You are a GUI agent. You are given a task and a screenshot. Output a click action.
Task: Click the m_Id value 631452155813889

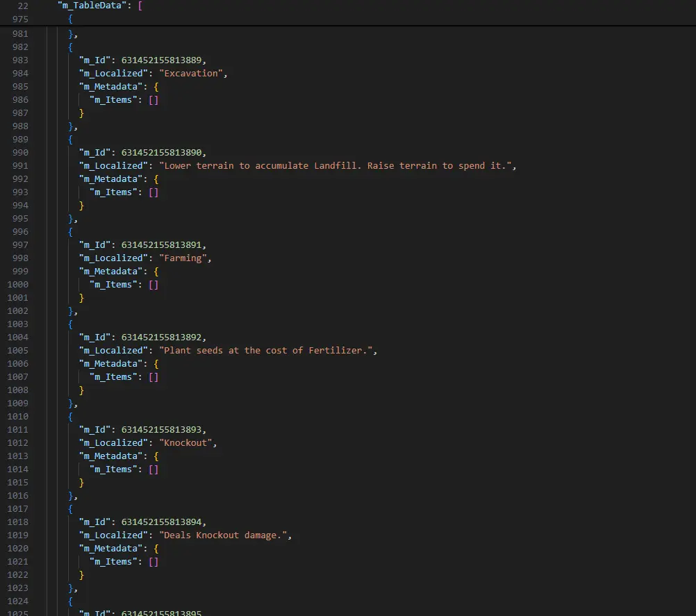click(x=162, y=60)
